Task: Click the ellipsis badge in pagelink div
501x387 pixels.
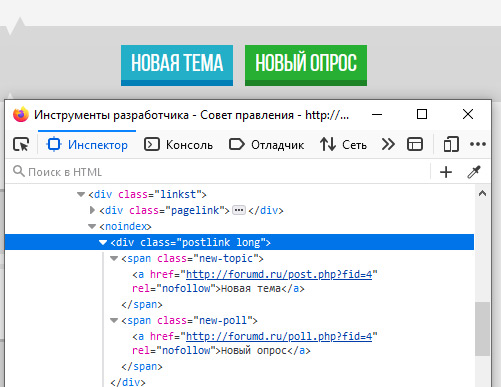Action: pyautogui.click(x=239, y=210)
